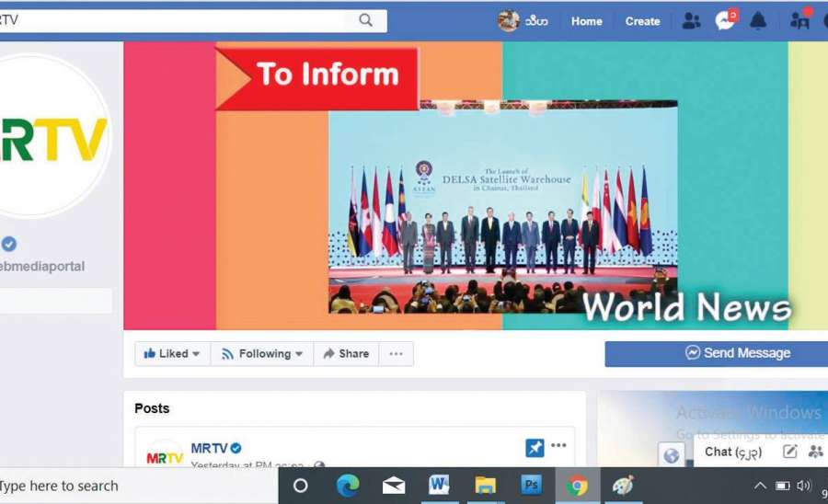Click the Send Message button
The width and height of the screenshot is (828, 504).
[x=716, y=353]
